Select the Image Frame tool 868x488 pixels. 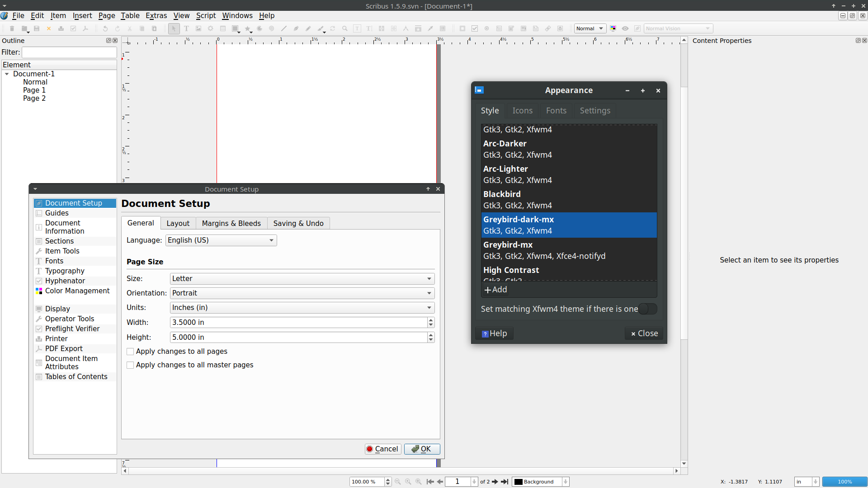(198, 28)
